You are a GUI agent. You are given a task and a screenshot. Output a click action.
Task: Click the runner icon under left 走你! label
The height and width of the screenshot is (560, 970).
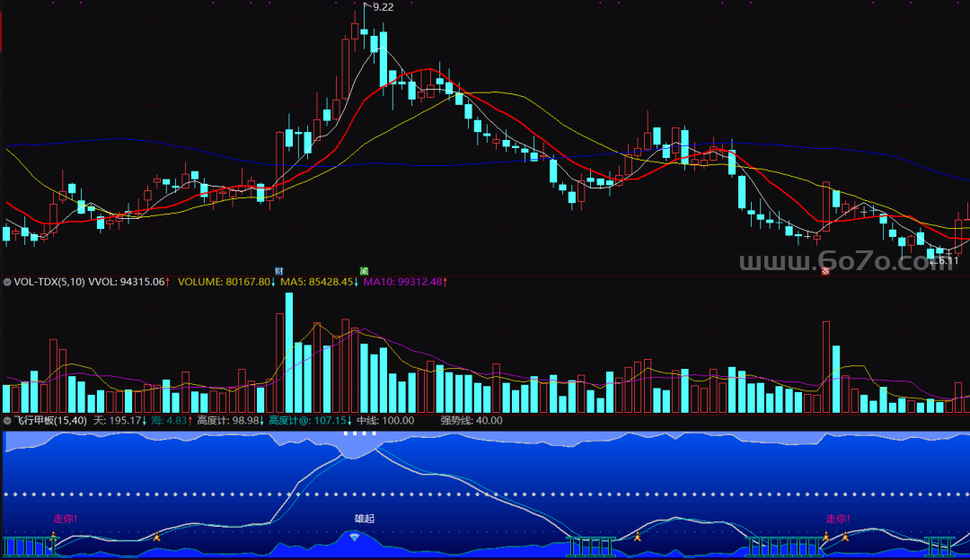53,536
